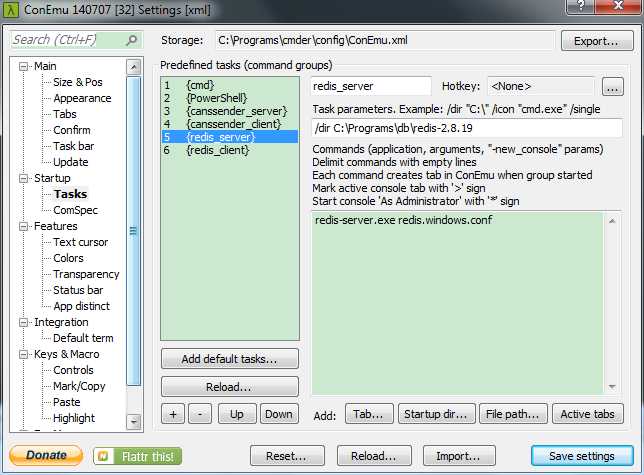Click the Tab... add button
This screenshot has height=475, width=644.
coord(369,414)
